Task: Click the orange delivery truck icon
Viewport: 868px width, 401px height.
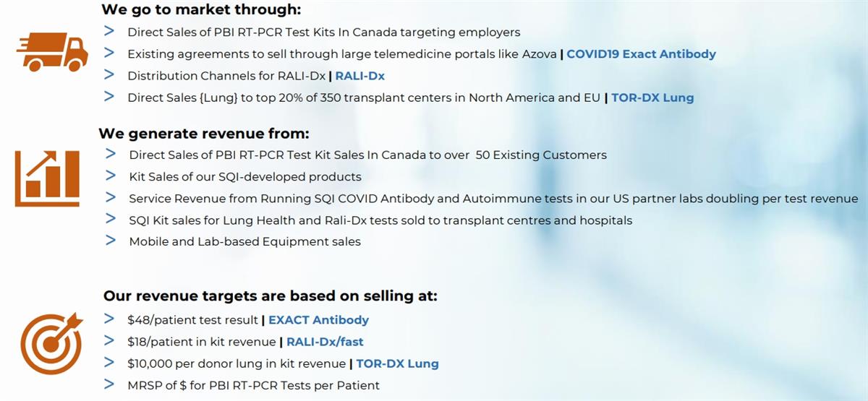Action: pyautogui.click(x=52, y=52)
